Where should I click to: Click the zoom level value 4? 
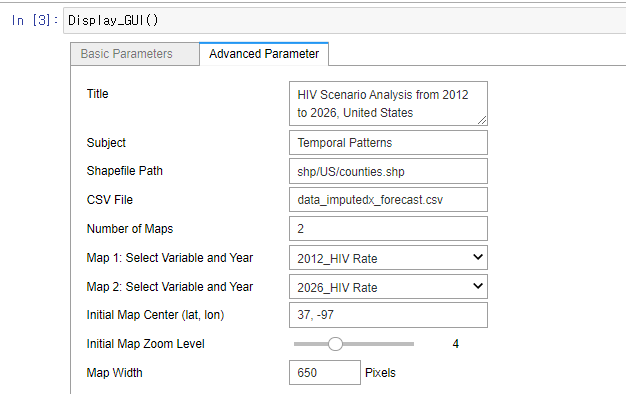coord(456,344)
